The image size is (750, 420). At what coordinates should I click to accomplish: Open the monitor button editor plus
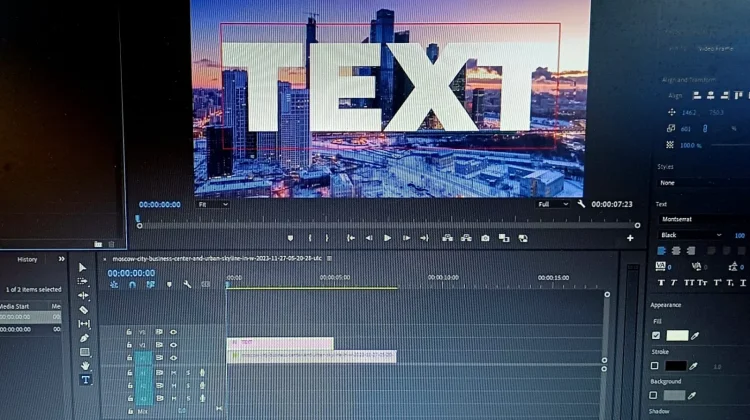click(630, 238)
